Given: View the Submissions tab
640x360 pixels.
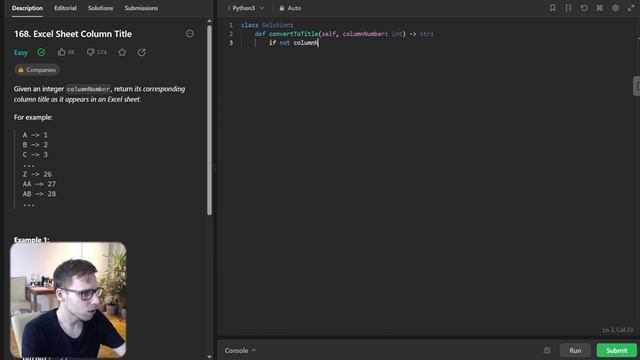Looking at the screenshot, I should [x=141, y=8].
